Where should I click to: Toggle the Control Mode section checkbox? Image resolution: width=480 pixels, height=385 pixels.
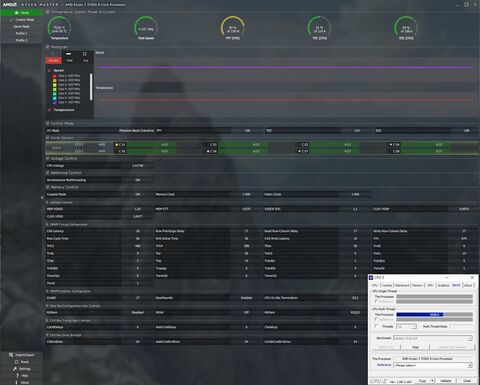pyautogui.click(x=48, y=123)
